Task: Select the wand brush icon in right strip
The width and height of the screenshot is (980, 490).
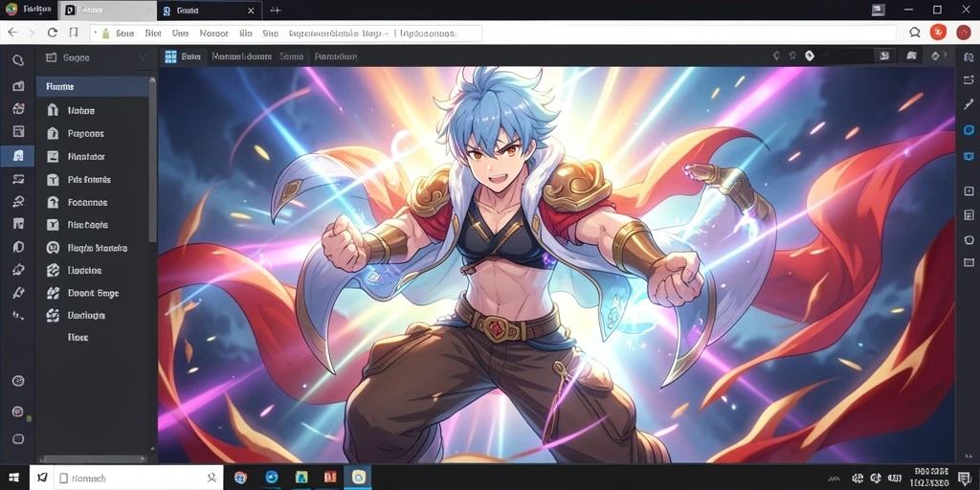Action: (969, 103)
